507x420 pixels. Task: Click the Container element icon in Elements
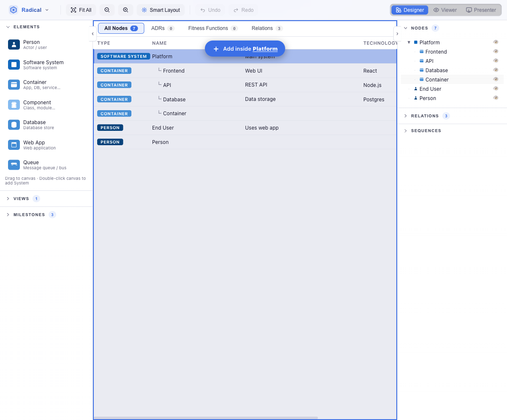[14, 84]
